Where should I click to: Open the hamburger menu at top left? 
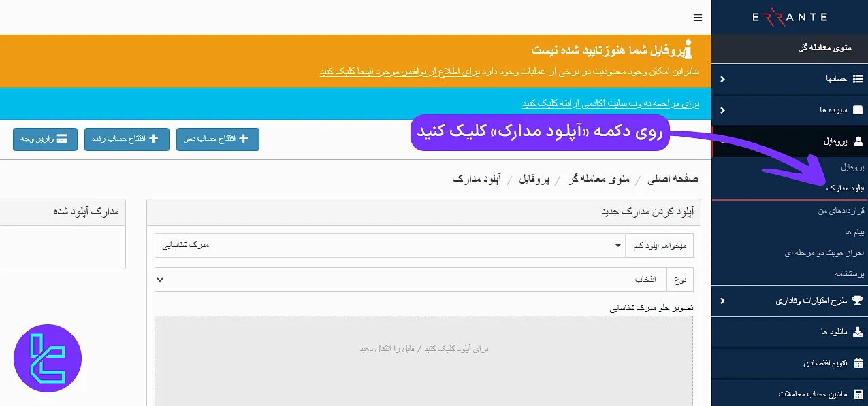[697, 18]
